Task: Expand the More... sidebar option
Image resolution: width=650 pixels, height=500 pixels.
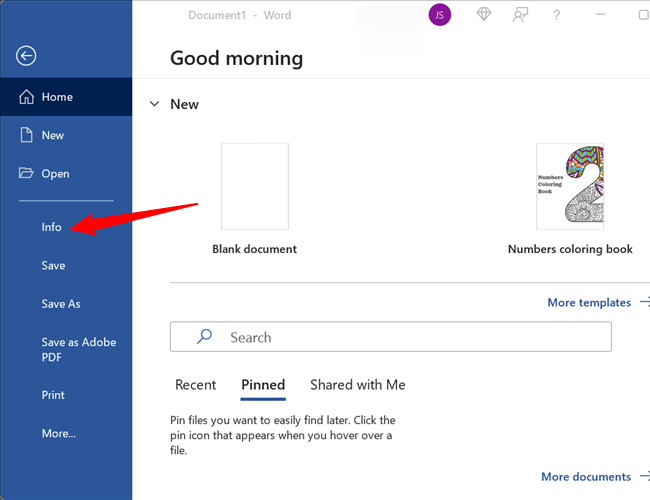Action: click(x=58, y=433)
